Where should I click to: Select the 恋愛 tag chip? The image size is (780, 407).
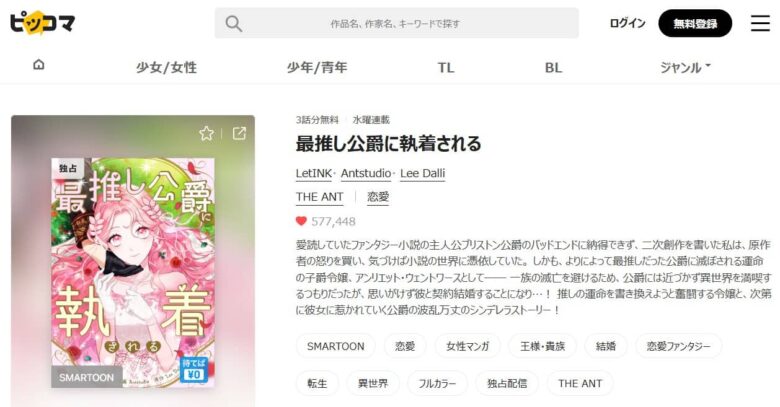[x=405, y=346]
